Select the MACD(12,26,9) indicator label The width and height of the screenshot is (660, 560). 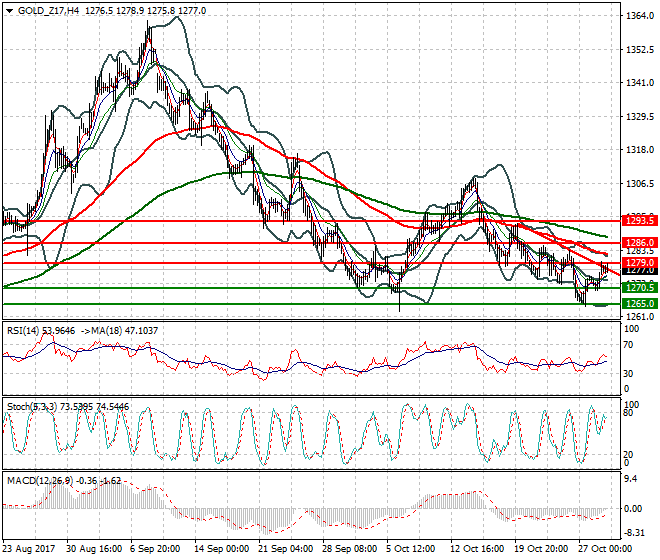tap(40, 480)
